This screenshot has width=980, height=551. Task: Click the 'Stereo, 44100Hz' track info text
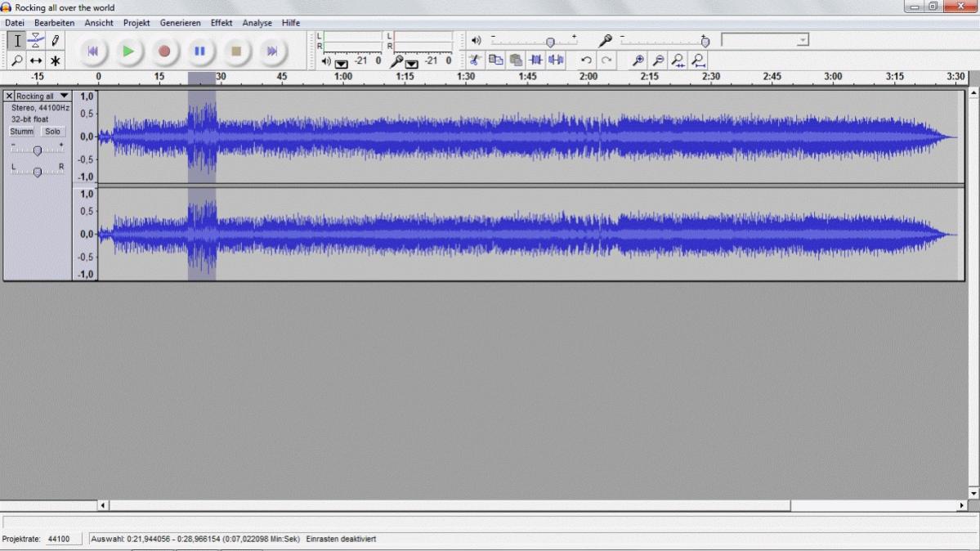click(x=40, y=108)
